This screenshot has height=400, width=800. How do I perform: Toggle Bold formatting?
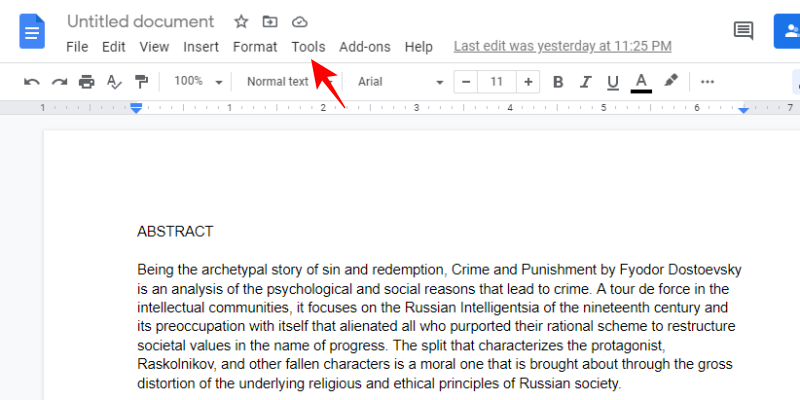click(558, 82)
